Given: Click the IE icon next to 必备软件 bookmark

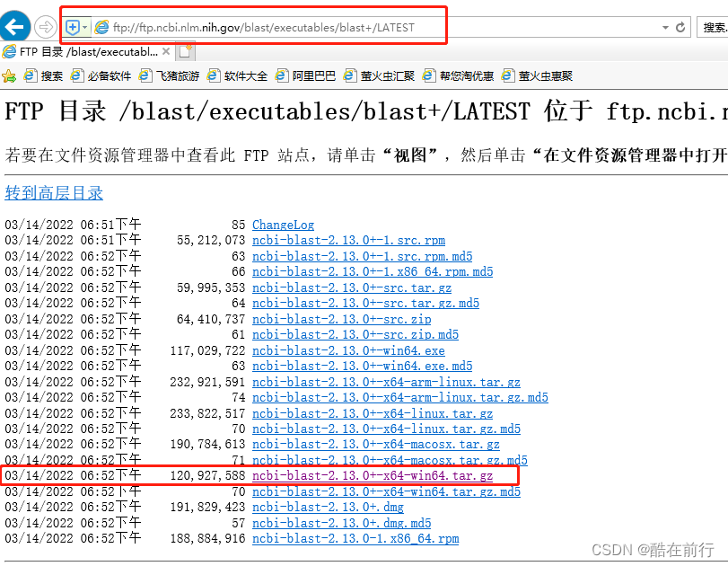Looking at the screenshot, I should pyautogui.click(x=78, y=75).
